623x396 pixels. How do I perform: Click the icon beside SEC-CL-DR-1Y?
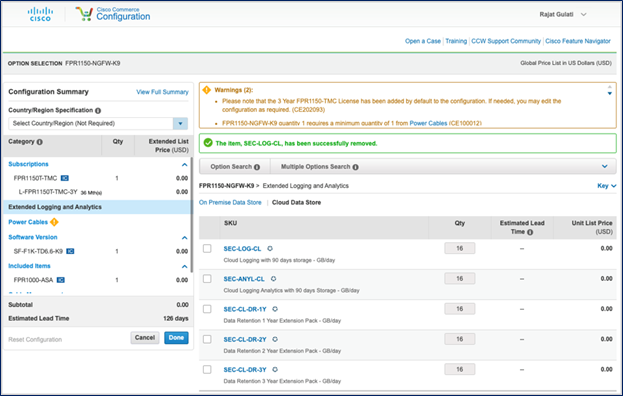(275, 309)
